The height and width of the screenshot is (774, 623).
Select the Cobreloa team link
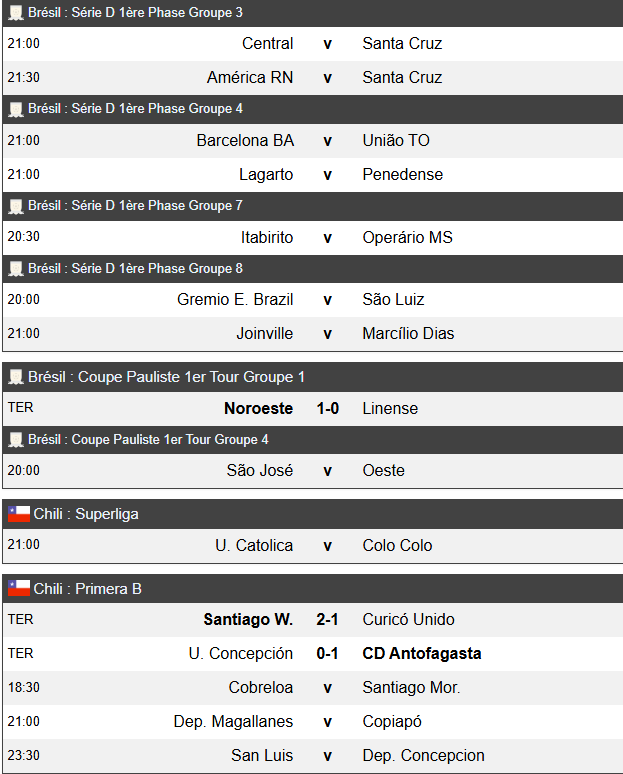[261, 688]
